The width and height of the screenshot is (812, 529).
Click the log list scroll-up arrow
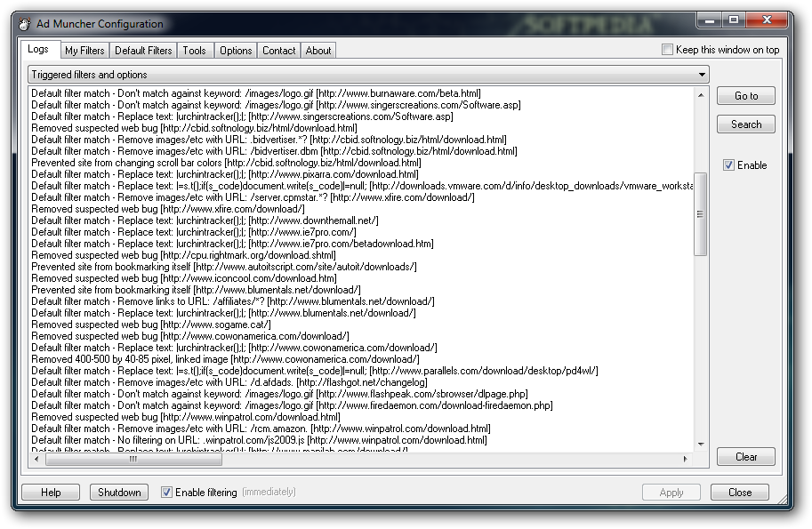701,93
